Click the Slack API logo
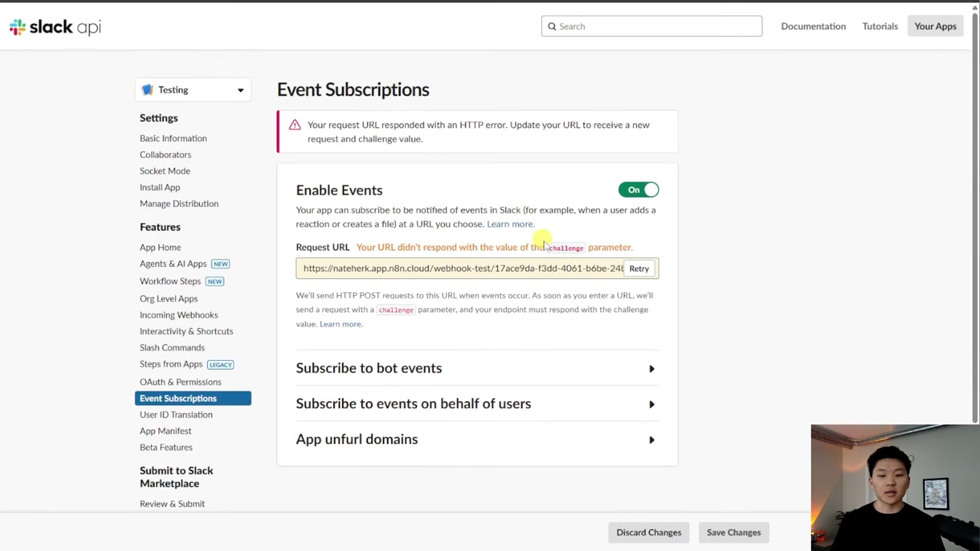Viewport: 980px width, 551px height. click(x=55, y=27)
